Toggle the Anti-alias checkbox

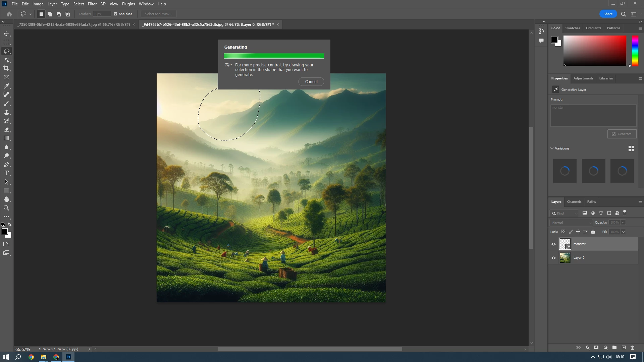tap(115, 14)
